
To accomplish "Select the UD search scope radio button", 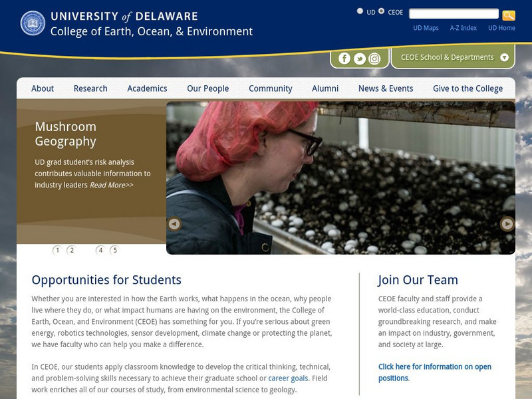I will 360,11.
